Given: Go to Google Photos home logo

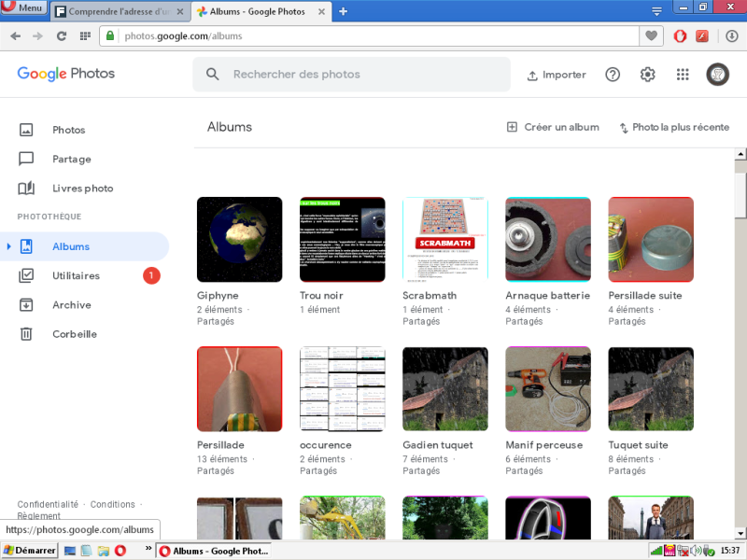Looking at the screenshot, I should tap(66, 74).
